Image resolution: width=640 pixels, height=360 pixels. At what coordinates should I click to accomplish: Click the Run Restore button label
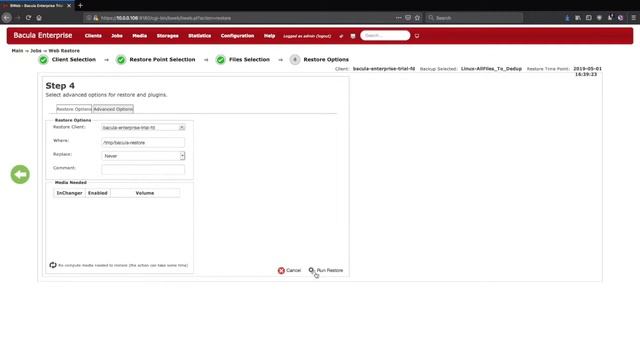[x=330, y=270]
